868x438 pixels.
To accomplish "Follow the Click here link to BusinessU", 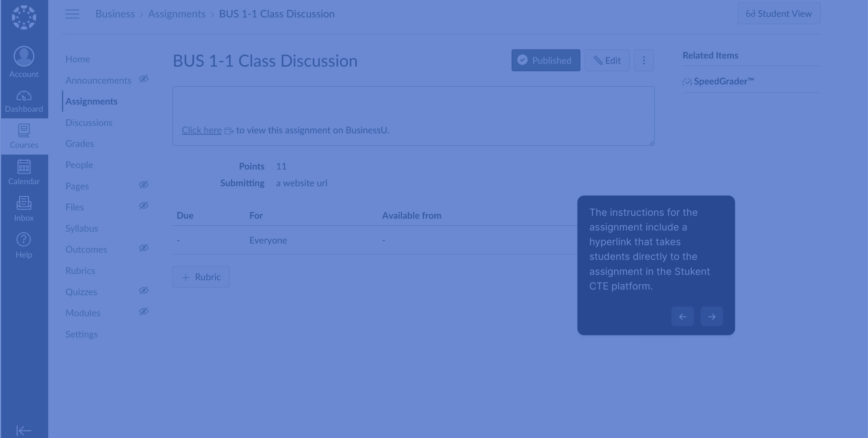I will coord(201,130).
